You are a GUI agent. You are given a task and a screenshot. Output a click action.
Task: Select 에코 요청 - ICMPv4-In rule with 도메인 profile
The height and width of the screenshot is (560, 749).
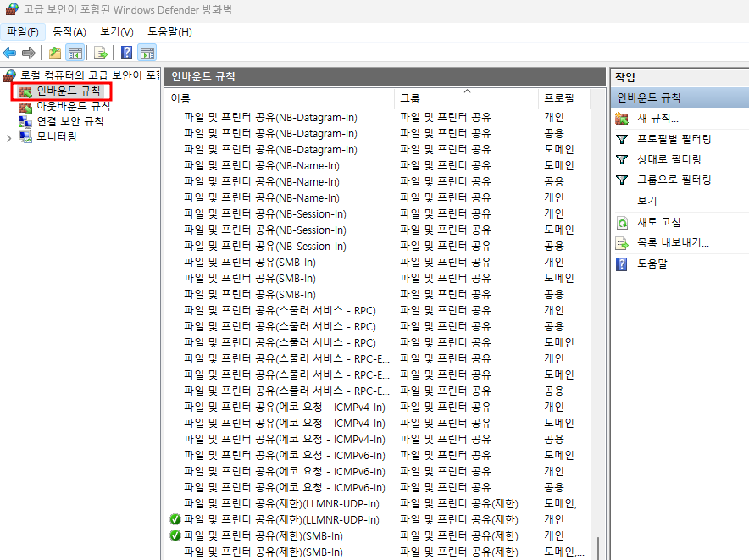click(x=379, y=423)
